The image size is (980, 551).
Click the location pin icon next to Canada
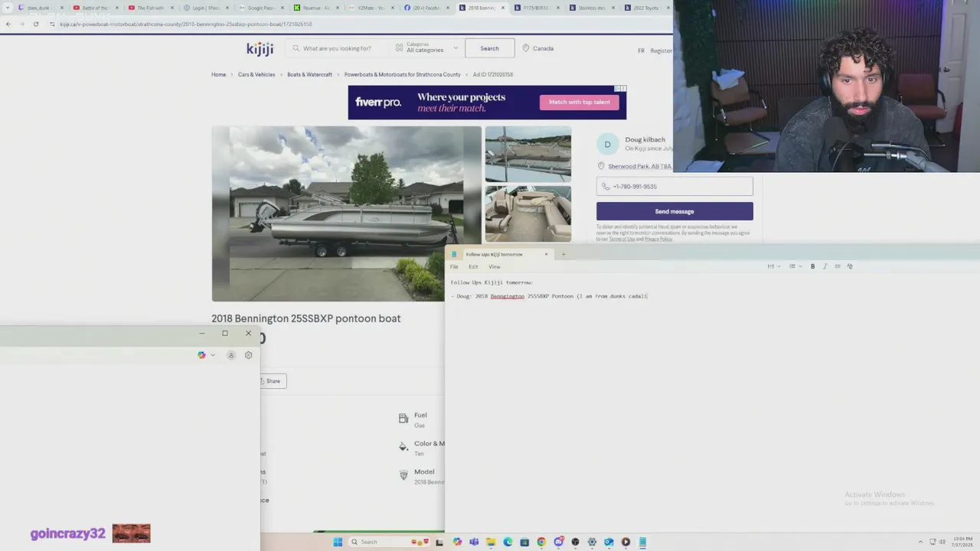coord(526,48)
